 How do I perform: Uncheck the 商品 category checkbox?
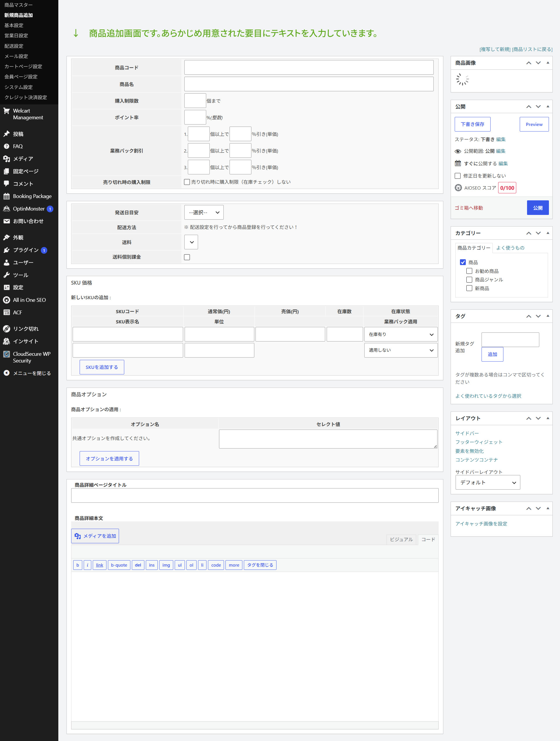[x=463, y=262]
